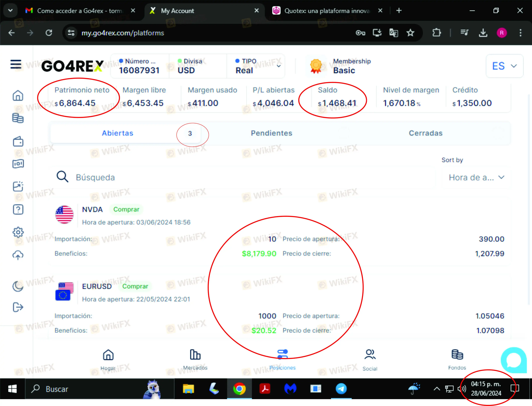The image size is (532, 406).
Task: Select the Abiertas positions tab
Action: coord(125,133)
